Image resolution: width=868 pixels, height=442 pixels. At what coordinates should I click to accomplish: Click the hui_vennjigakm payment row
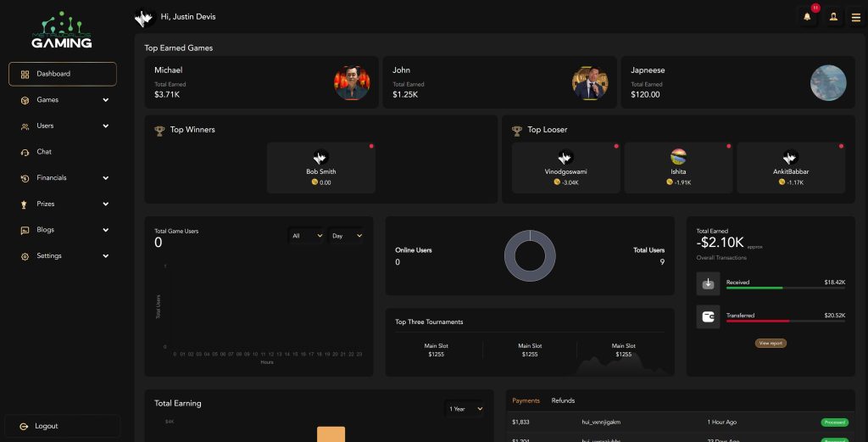681,422
